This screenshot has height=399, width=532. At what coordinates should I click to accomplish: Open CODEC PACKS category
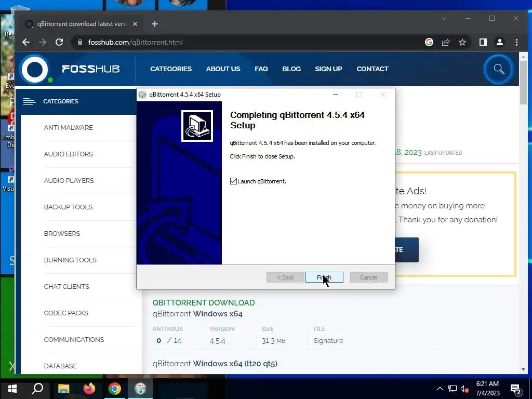point(66,313)
